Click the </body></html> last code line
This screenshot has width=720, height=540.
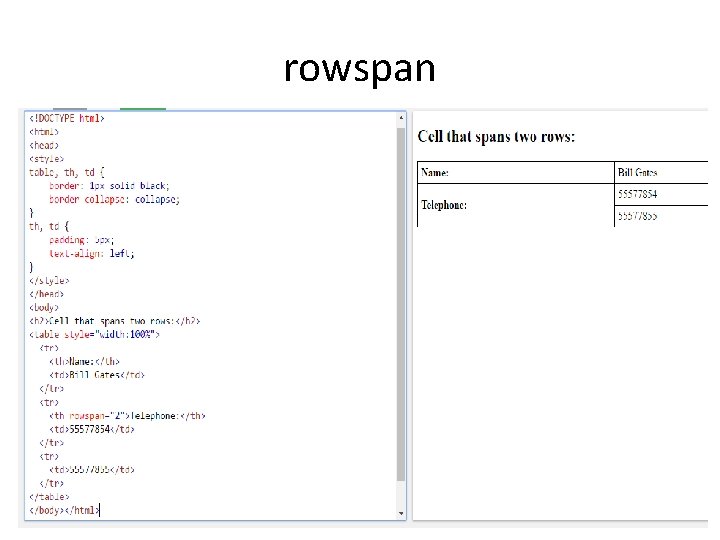64,510
